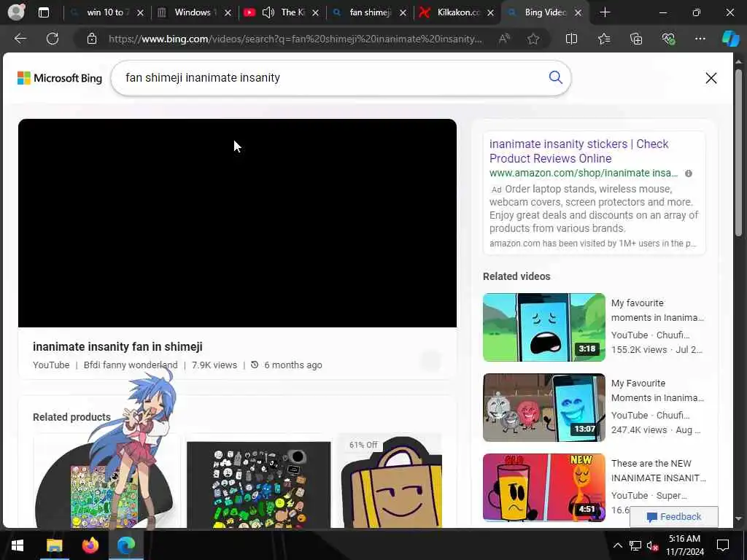747x560 pixels.
Task: Open split screen icon
Action: (x=571, y=39)
